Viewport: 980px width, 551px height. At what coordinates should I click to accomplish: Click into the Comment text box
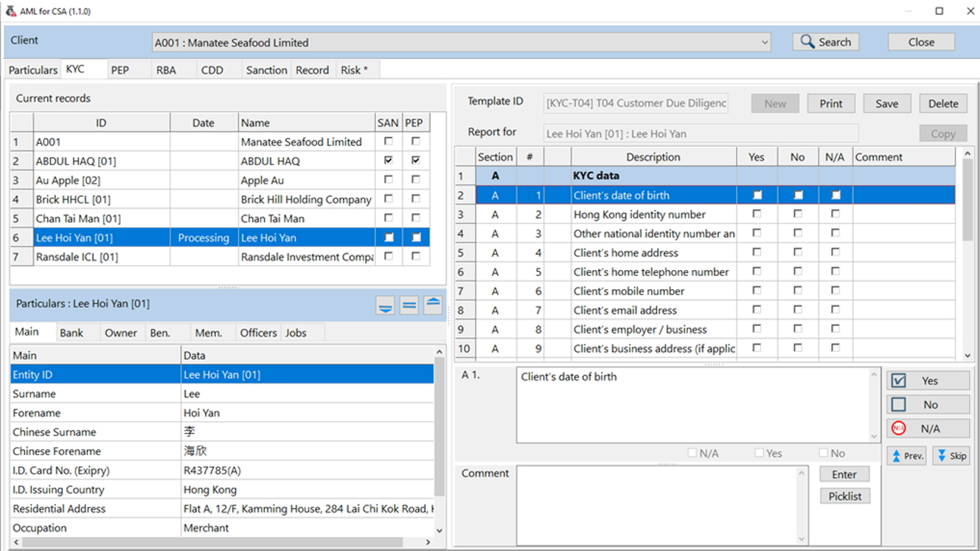(656, 505)
